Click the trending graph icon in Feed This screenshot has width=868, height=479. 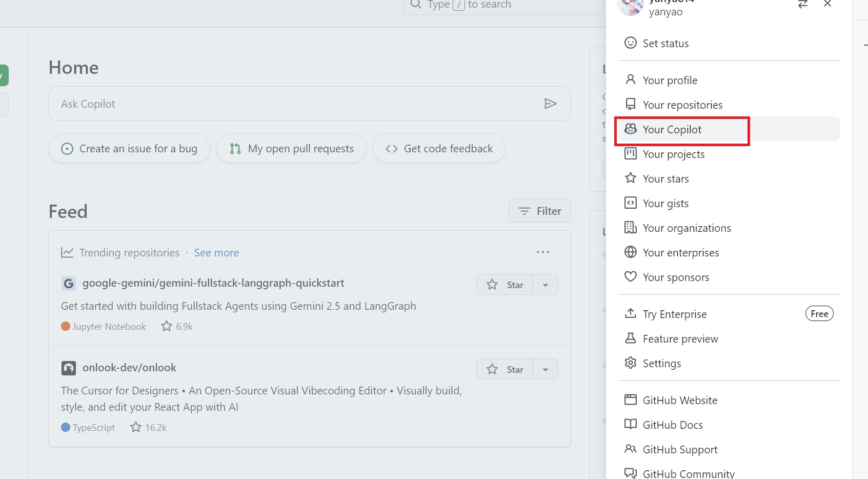click(x=67, y=252)
